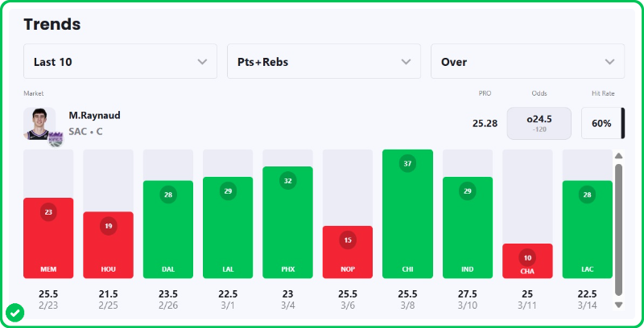
Task: Click the scrollbar up arrow
Action: point(618,156)
